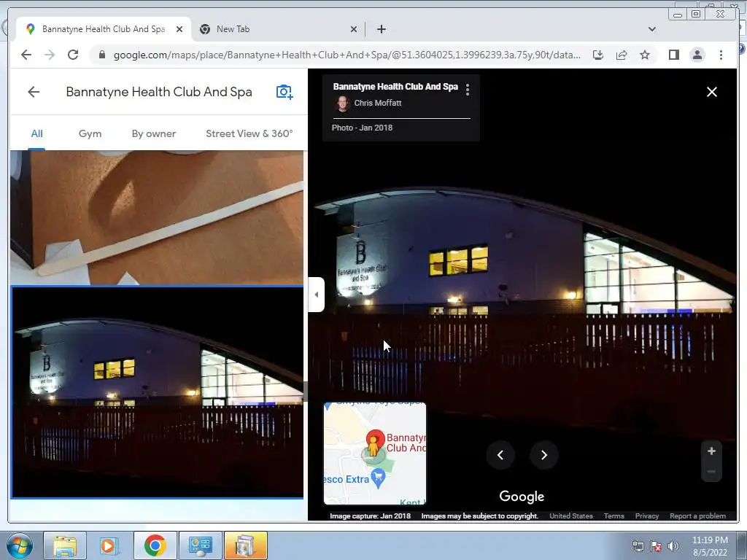
Task: Show the previous photo
Action: (x=500, y=455)
